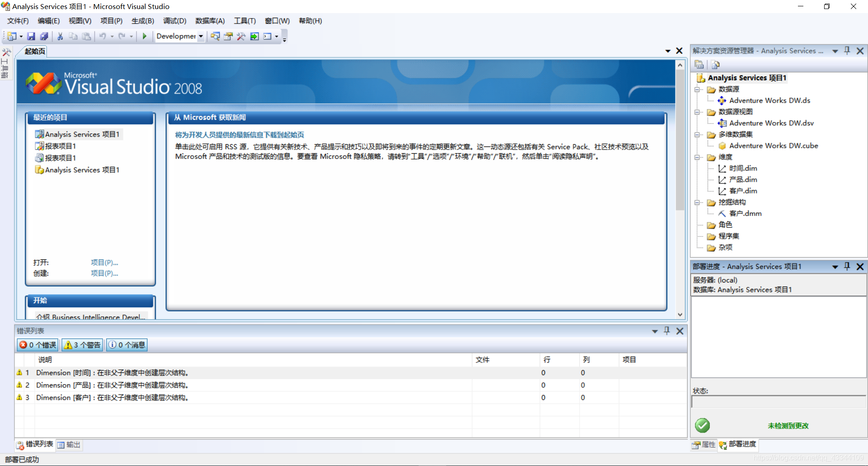
Task: Click the green Start Debugging play icon
Action: click(145, 36)
